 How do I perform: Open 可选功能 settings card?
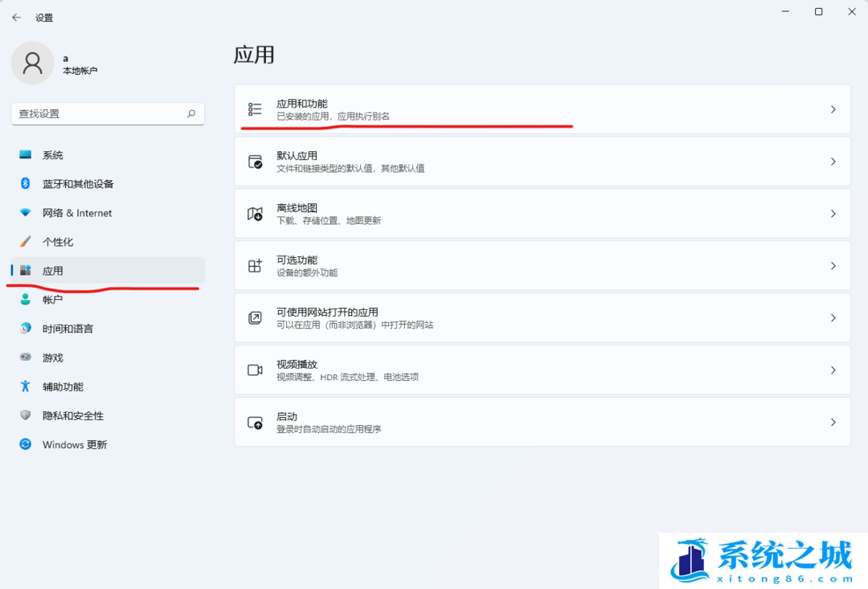pyautogui.click(x=542, y=266)
